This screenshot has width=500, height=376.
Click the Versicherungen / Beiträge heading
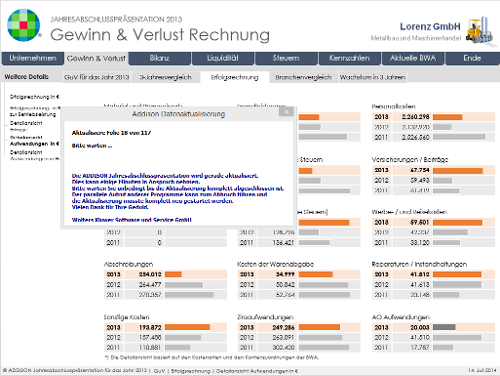coord(410,160)
